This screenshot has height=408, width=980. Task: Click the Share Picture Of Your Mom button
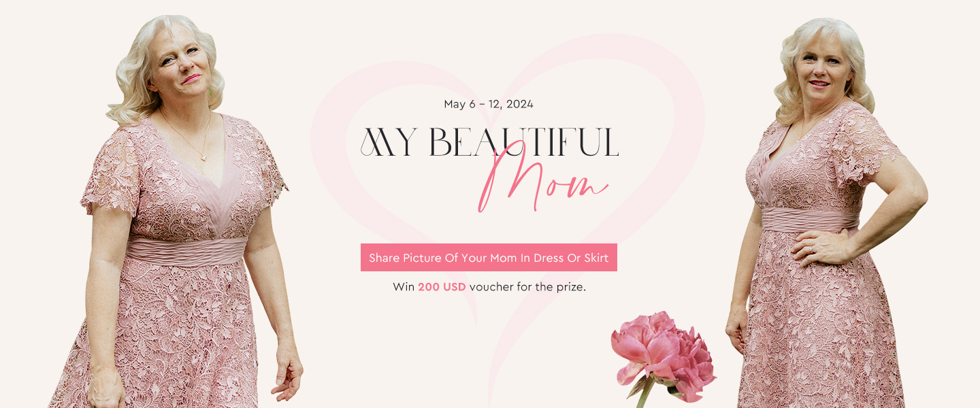489,258
